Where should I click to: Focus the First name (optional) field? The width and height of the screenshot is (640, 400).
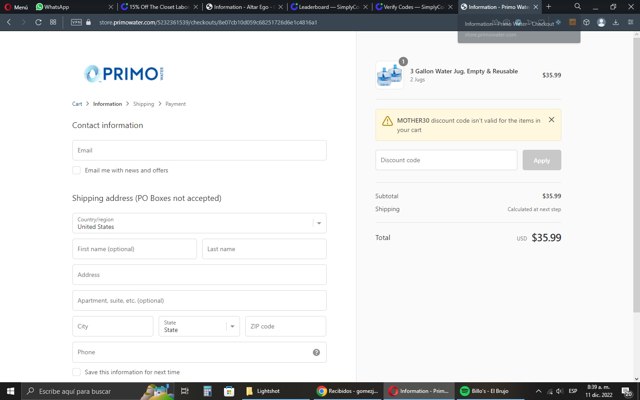[x=134, y=249]
